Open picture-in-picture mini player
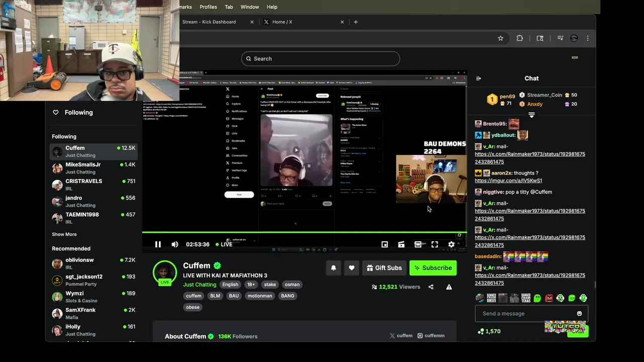The image size is (644, 362). coord(384,244)
